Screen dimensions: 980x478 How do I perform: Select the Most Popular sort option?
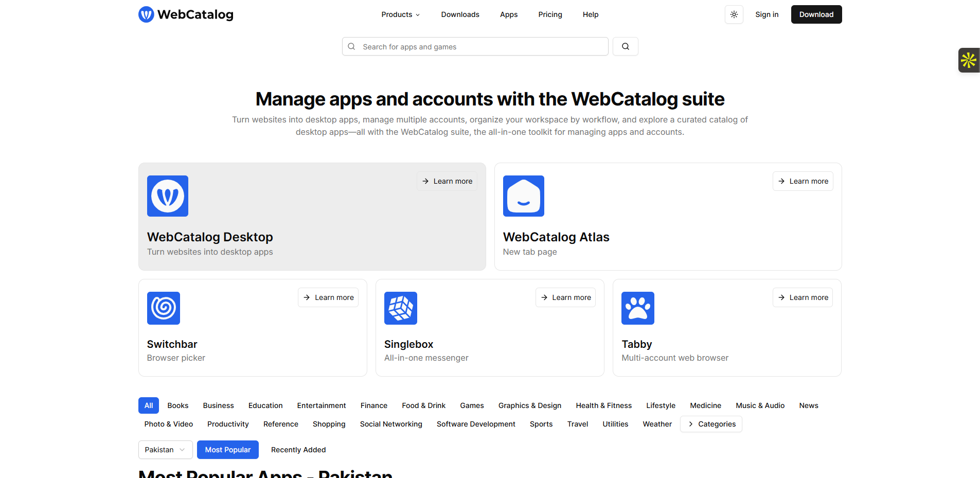(x=227, y=450)
